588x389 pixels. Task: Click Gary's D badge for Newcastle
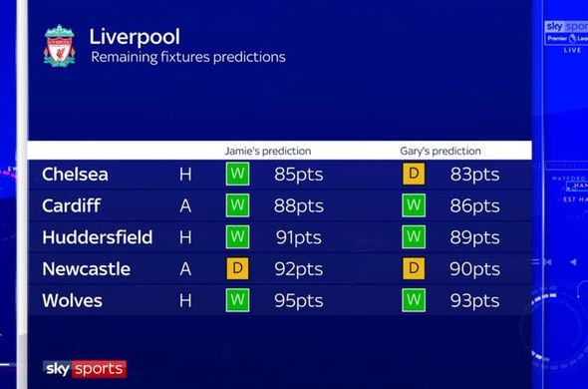coord(414,268)
